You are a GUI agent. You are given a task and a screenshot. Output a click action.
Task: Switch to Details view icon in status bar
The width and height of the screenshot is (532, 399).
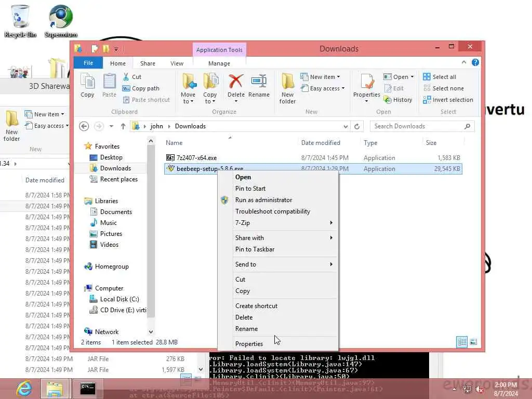(x=462, y=342)
